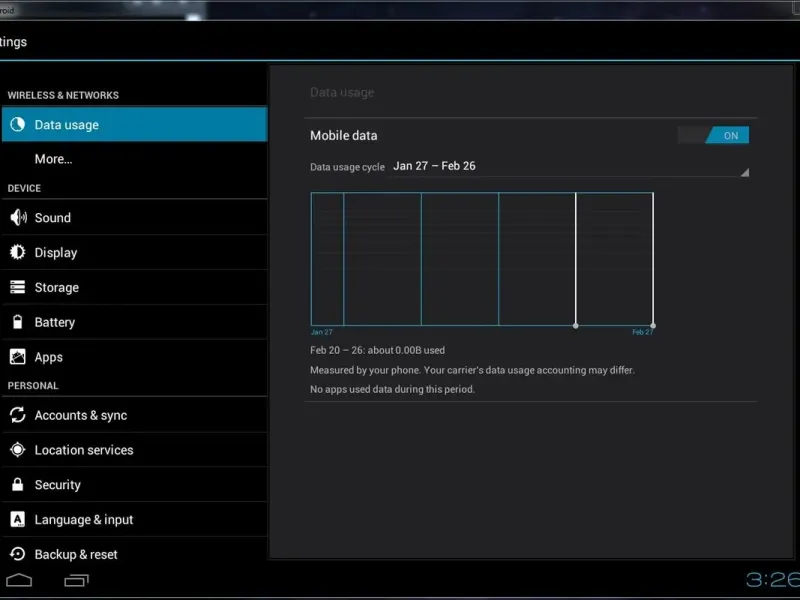
Task: Click the Storage bars icon
Action: (17, 287)
